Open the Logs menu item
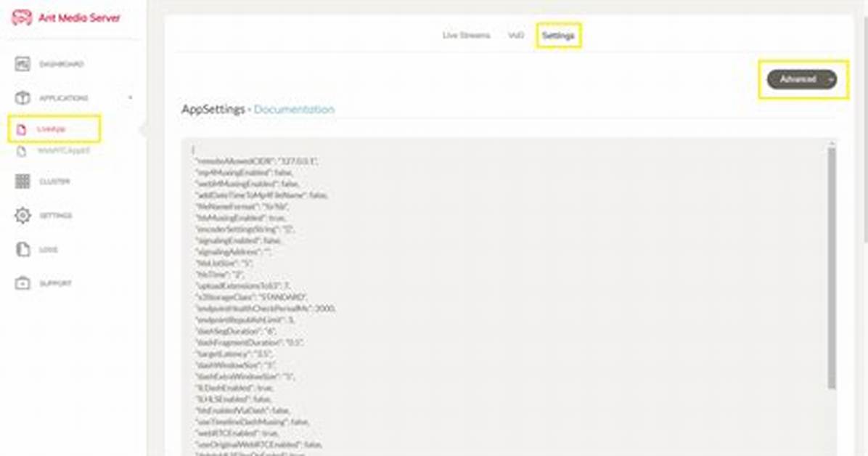Viewport: 868px width, 456px height. point(49,249)
